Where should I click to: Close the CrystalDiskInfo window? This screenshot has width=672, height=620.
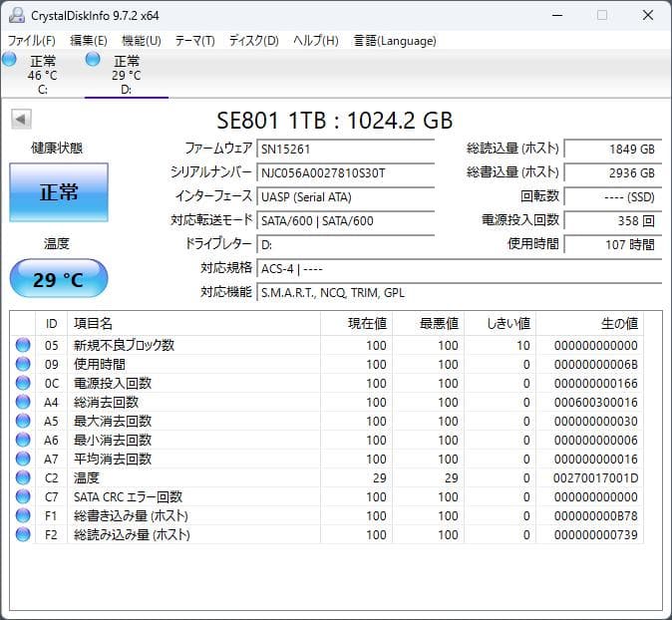click(x=647, y=15)
